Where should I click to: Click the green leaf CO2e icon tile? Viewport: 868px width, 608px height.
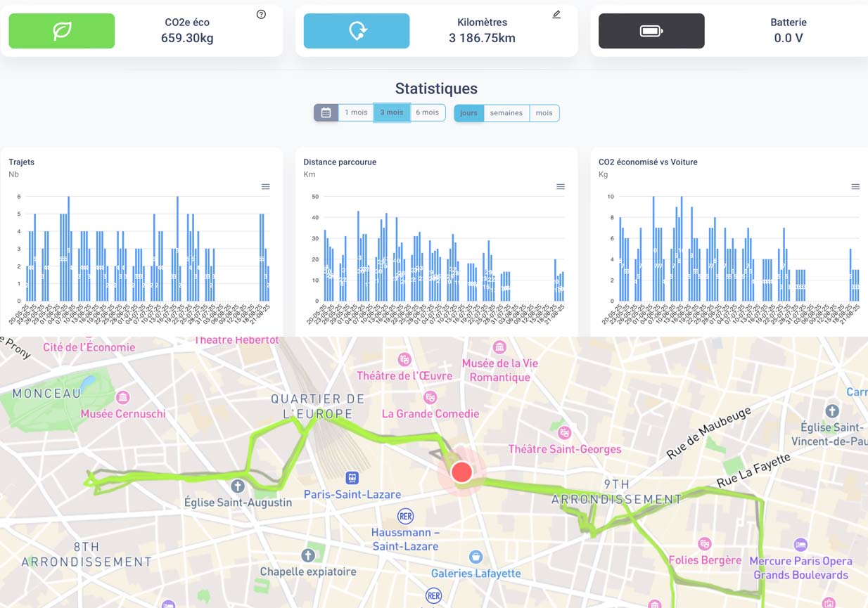pyautogui.click(x=62, y=31)
